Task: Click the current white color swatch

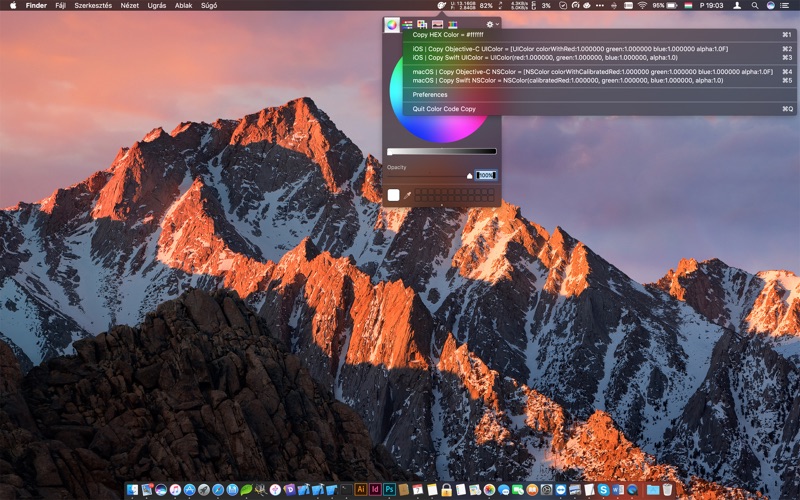Action: point(393,195)
